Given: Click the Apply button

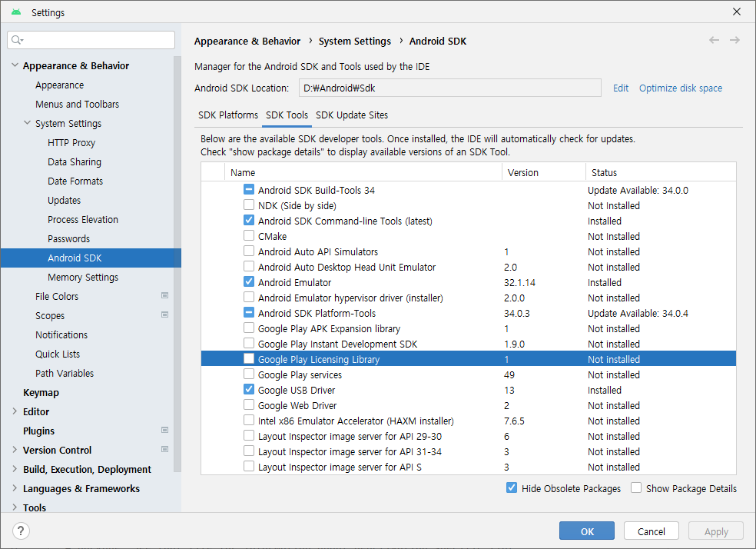Looking at the screenshot, I should 716,531.
